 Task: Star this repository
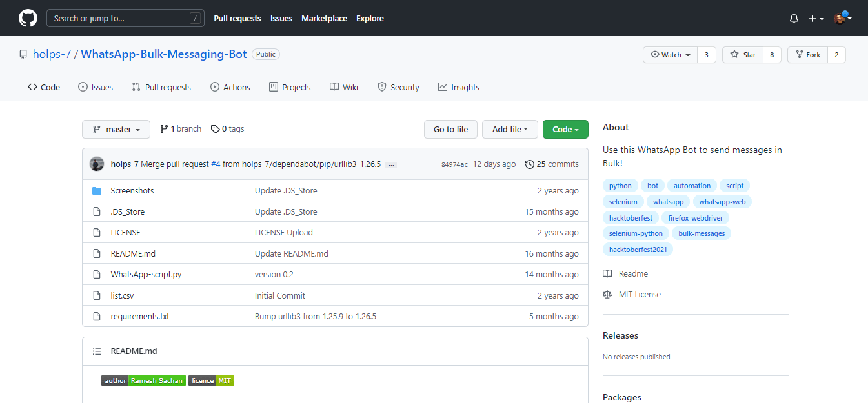743,55
